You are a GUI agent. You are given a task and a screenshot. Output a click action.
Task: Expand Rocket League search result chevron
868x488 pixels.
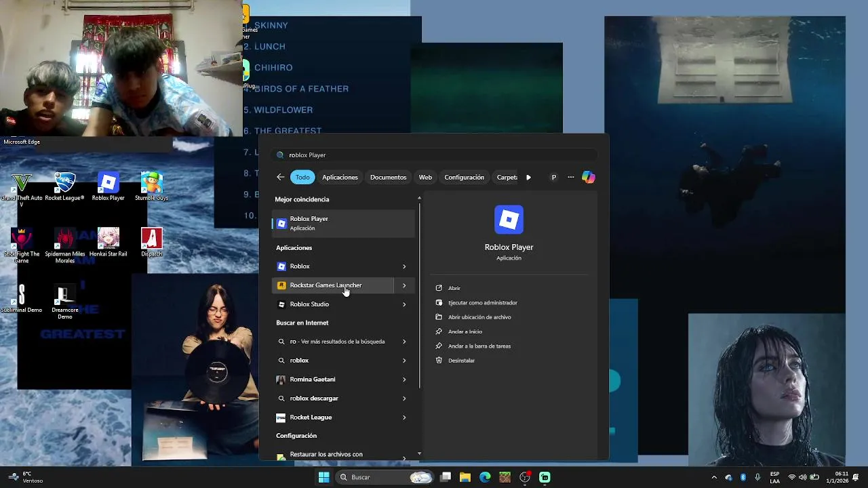(x=404, y=418)
